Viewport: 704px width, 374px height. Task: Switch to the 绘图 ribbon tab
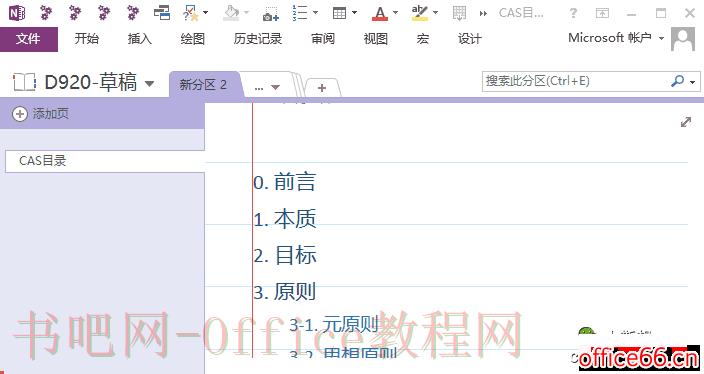(193, 39)
